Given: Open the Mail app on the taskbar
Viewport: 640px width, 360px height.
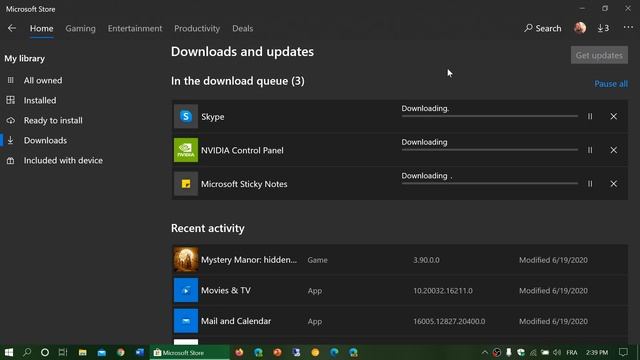Looking at the screenshot, I should pos(102,352).
